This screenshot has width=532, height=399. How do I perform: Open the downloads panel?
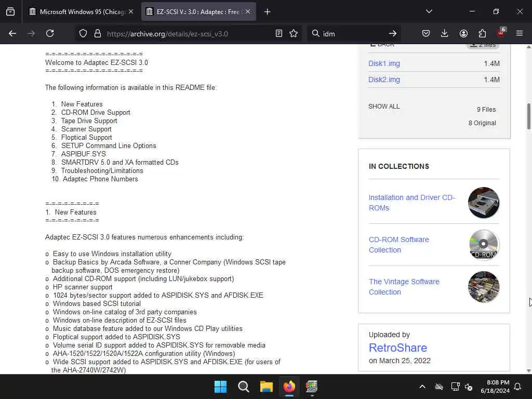point(445,33)
